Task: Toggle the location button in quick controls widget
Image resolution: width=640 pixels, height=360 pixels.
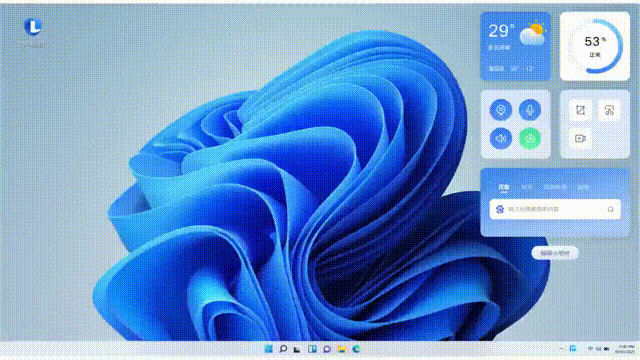Action: tap(501, 110)
